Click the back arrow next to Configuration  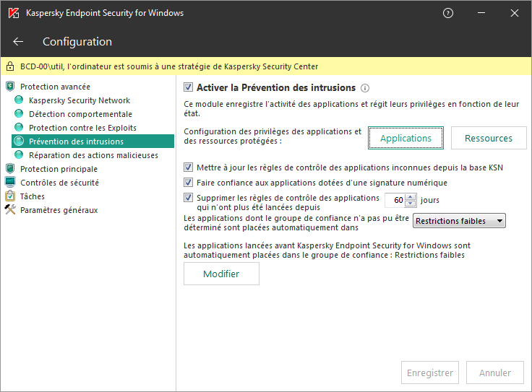pyautogui.click(x=18, y=42)
